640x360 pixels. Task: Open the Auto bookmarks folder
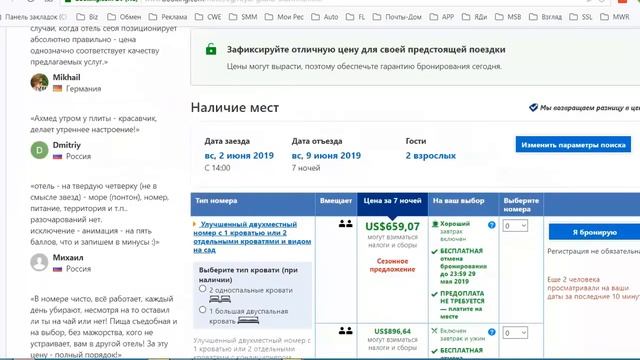point(325,17)
